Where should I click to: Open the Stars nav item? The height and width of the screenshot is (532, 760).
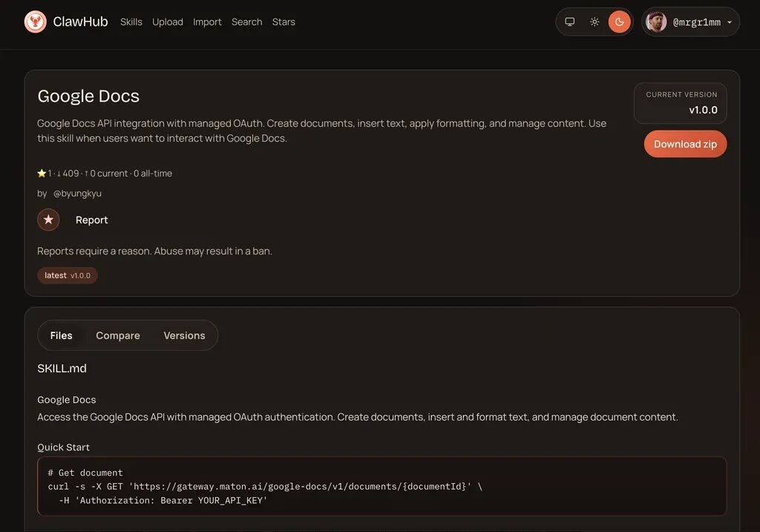(x=284, y=22)
